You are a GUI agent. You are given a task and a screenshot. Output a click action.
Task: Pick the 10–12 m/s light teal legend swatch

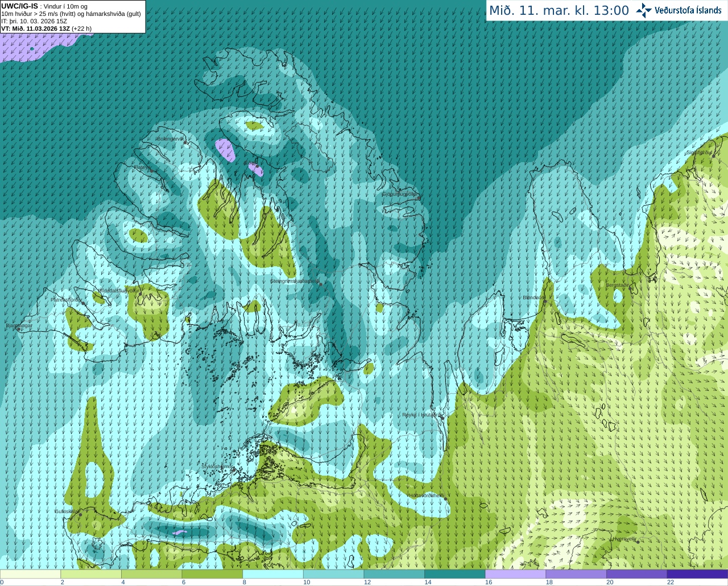click(333, 574)
